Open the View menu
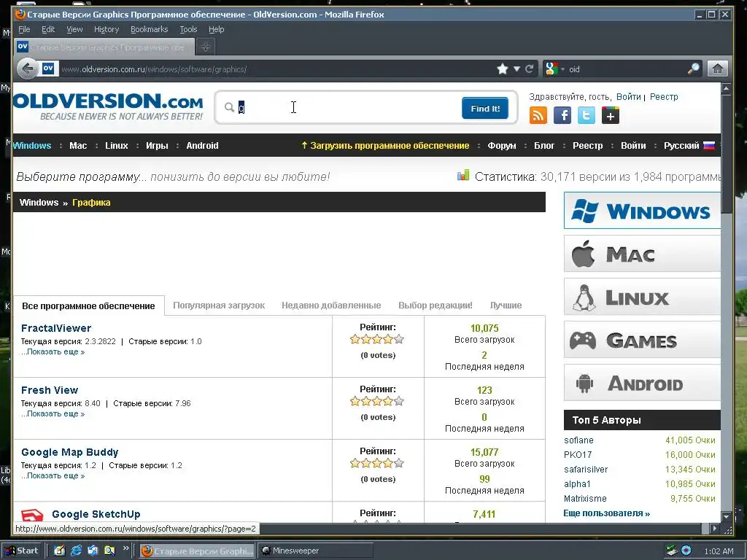Screen dimensions: 747x560 point(74,29)
